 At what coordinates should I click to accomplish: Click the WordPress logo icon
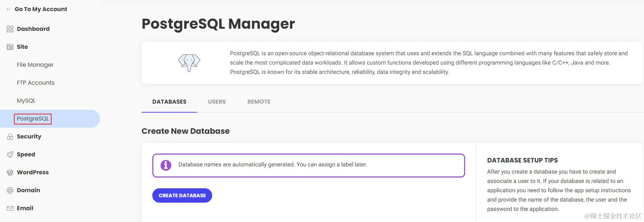click(10, 173)
